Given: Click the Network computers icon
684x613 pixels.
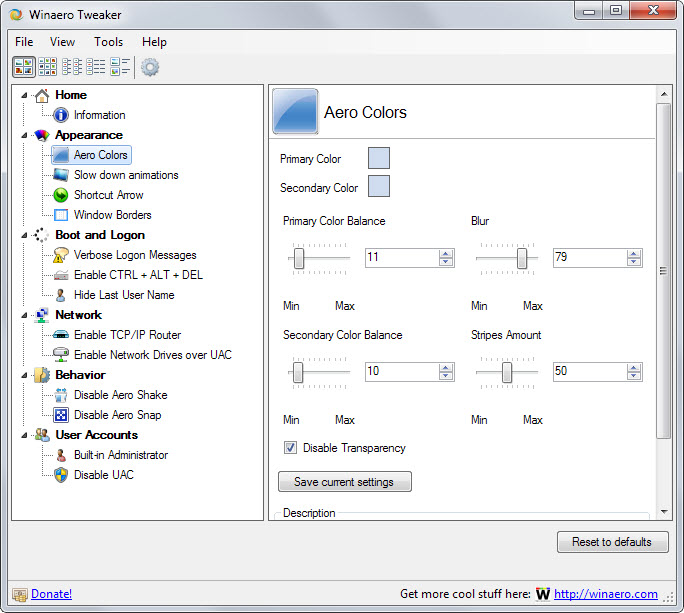Looking at the screenshot, I should pos(42,315).
